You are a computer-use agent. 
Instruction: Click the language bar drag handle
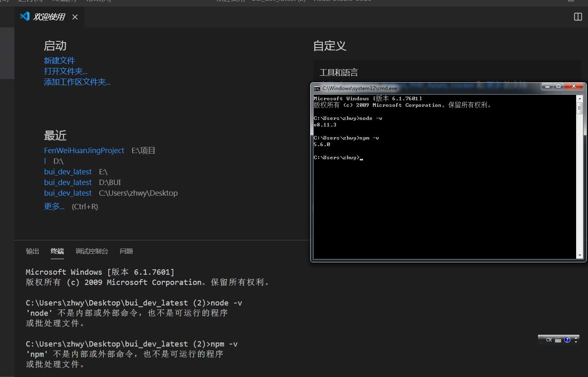pos(541,340)
